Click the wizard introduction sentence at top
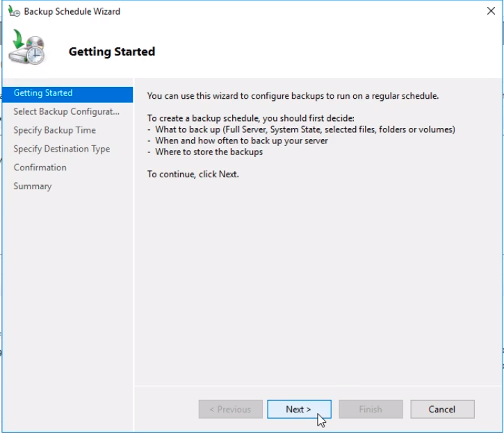Screen dimensions: 504x434 [293, 96]
